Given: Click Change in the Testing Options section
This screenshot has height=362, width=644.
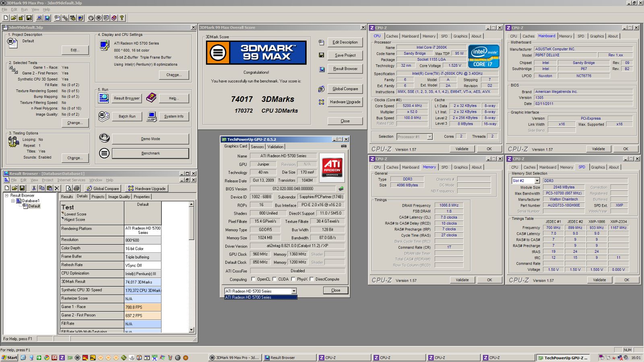Looking at the screenshot, I should (75, 158).
